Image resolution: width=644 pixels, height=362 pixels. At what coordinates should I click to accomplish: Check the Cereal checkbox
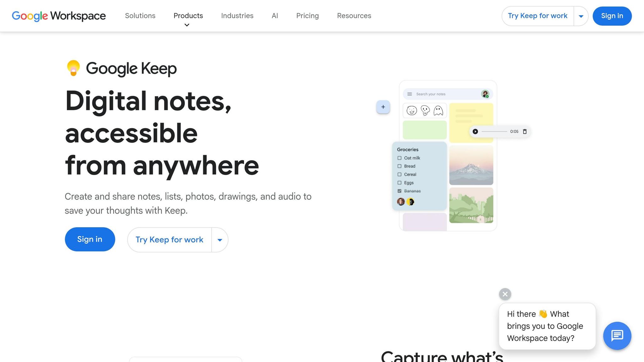[x=399, y=174]
